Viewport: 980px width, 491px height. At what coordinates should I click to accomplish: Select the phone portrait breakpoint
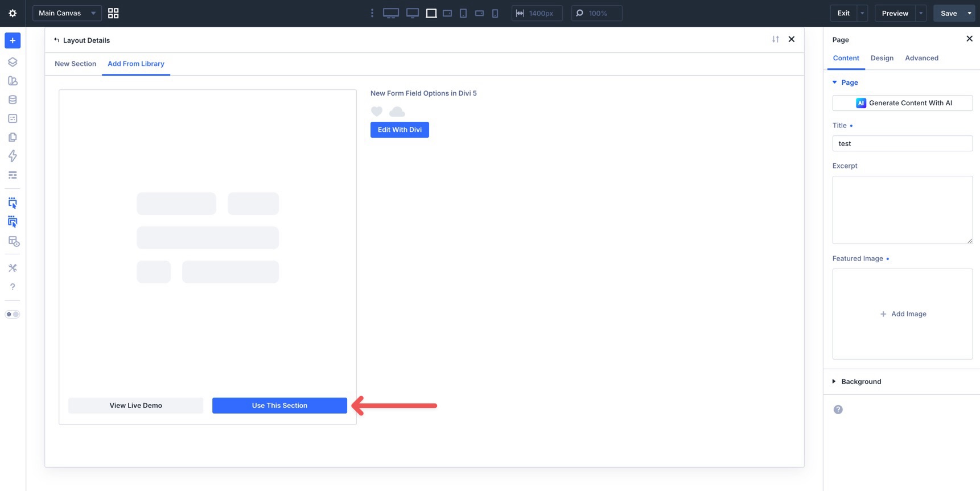coord(495,13)
